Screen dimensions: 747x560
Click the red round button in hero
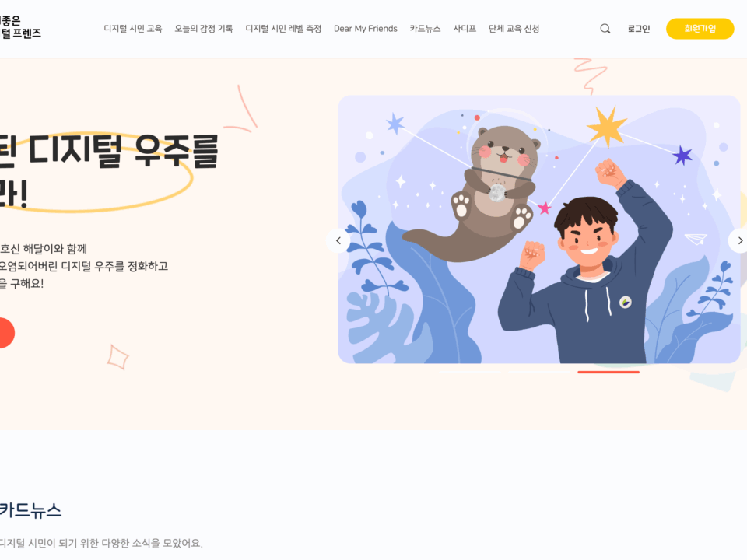(5, 333)
